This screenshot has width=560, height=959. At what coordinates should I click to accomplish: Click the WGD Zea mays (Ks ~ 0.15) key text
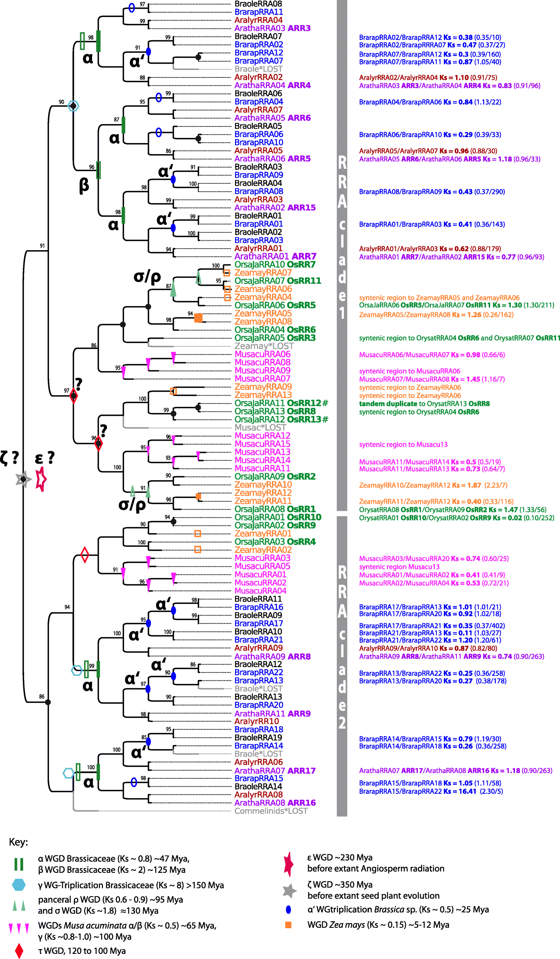click(x=378, y=925)
